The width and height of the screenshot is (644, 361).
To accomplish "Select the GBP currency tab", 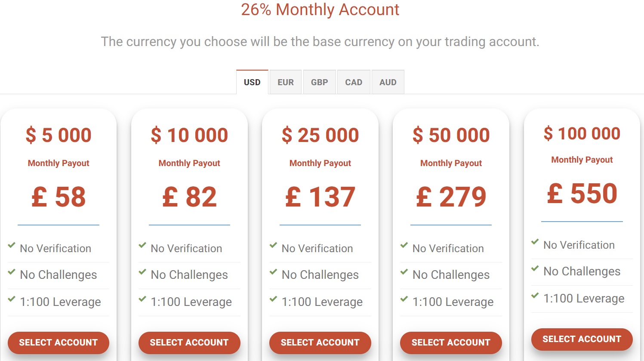I will pos(319,82).
